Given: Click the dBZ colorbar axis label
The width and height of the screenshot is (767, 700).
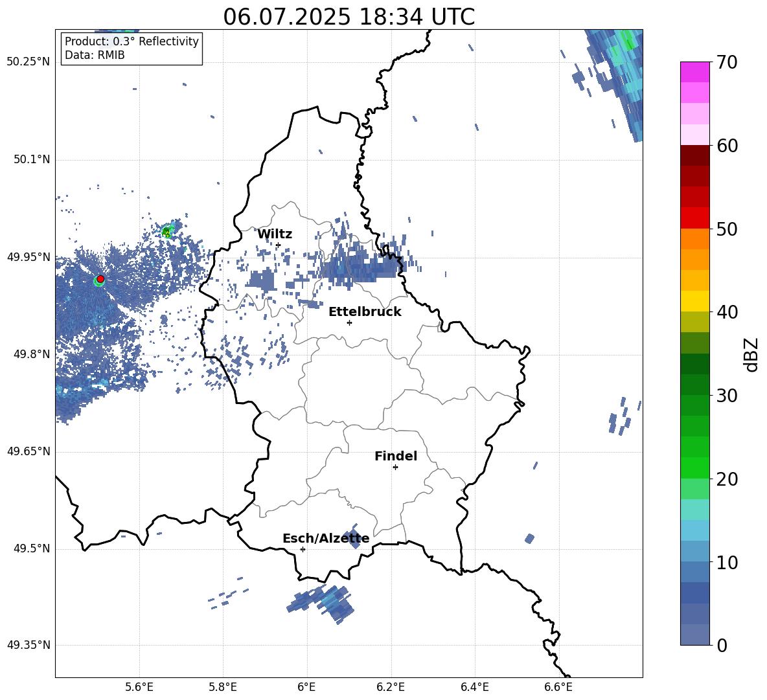Looking at the screenshot, I should (751, 354).
